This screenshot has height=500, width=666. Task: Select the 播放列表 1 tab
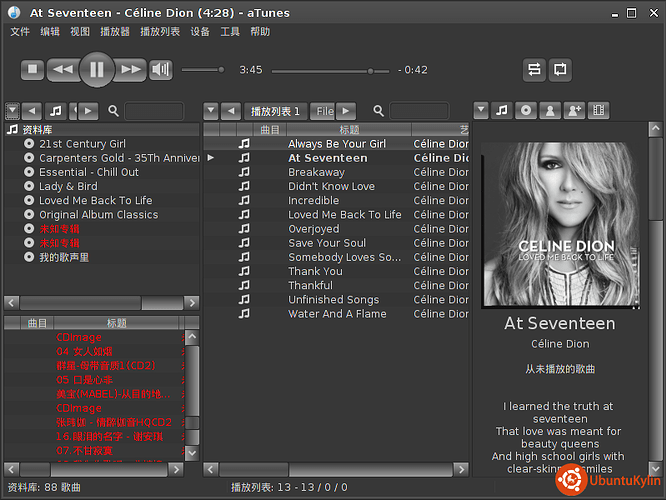pyautogui.click(x=275, y=111)
